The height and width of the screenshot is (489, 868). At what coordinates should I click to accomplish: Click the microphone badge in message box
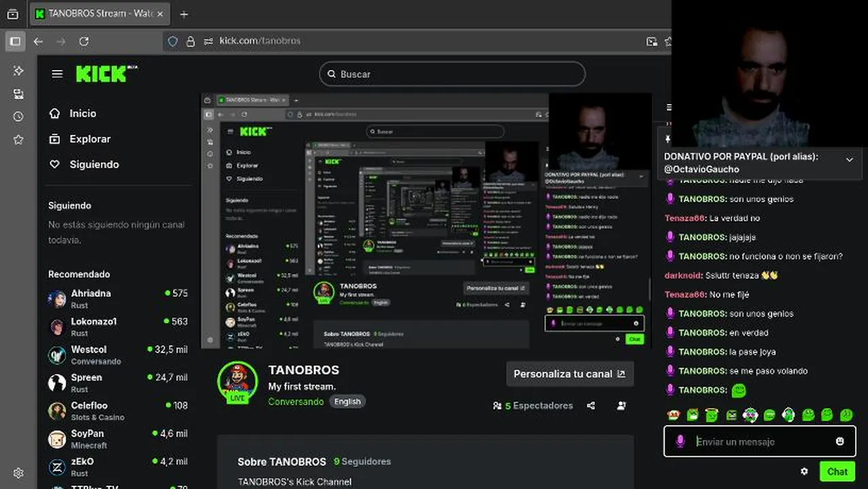[x=680, y=441]
